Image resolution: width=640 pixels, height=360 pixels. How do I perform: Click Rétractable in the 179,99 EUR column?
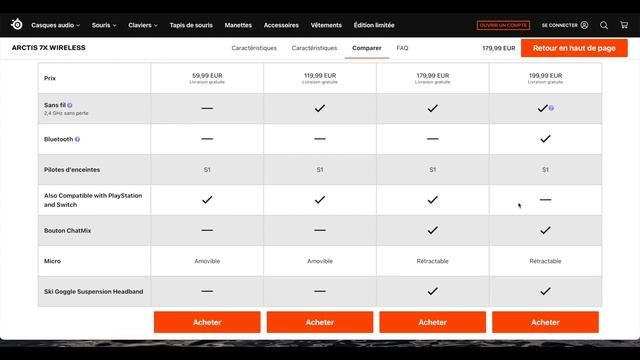[x=433, y=261]
